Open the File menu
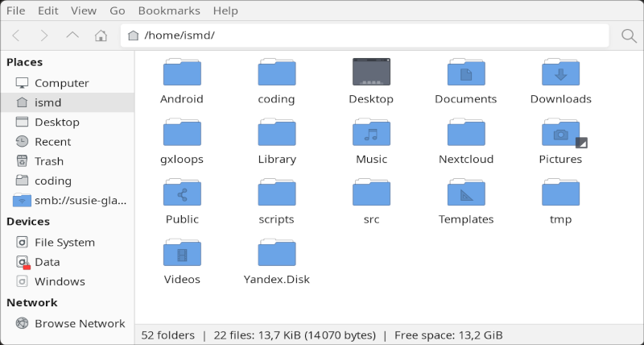The width and height of the screenshot is (644, 345). [15, 10]
